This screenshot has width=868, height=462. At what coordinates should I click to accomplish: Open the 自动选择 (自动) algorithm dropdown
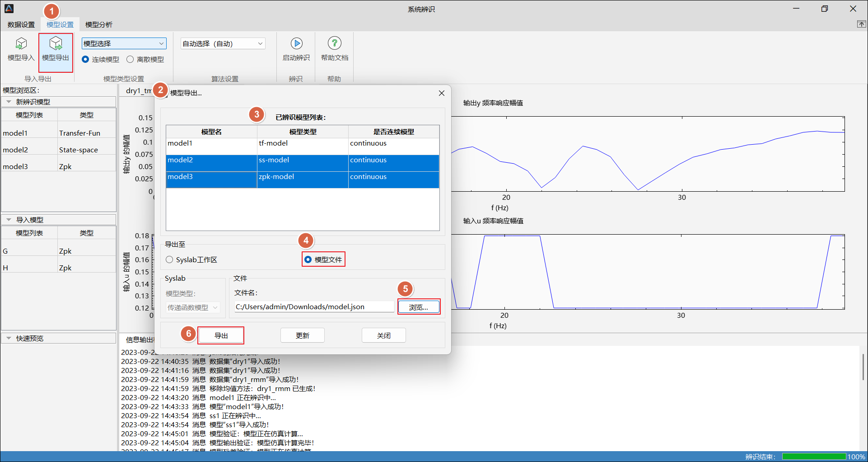(223, 43)
